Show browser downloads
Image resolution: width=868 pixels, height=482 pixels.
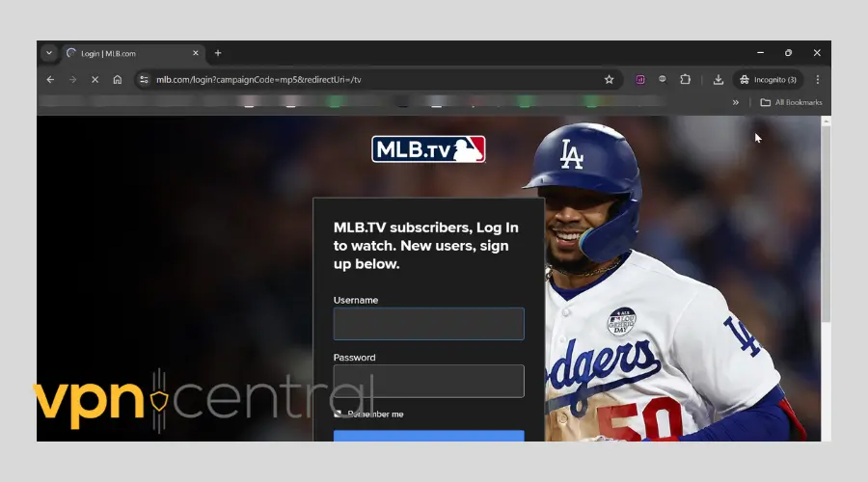click(x=719, y=80)
